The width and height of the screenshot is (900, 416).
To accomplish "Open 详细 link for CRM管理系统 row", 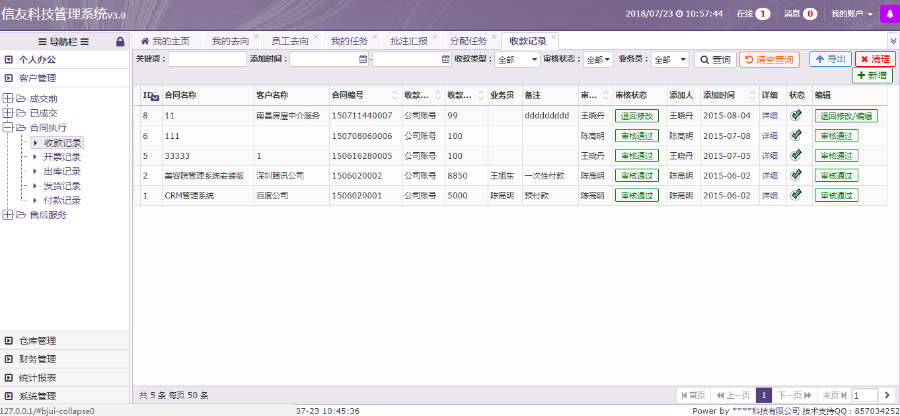I will tap(770, 195).
